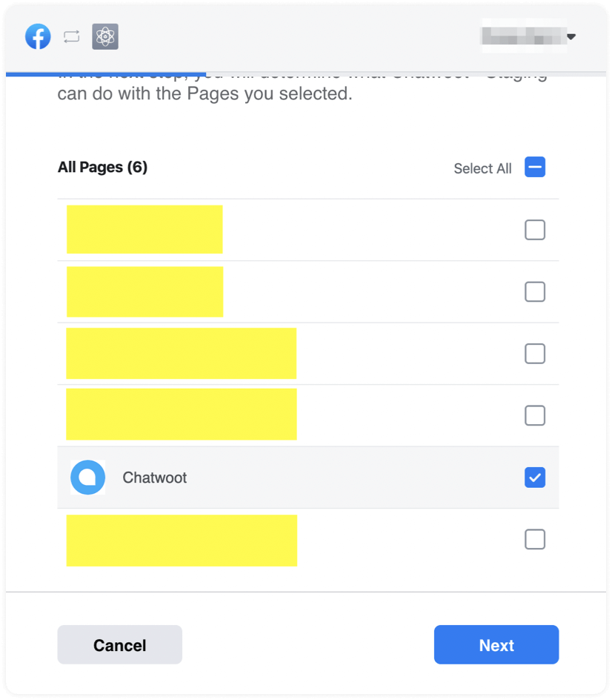The height and width of the screenshot is (700, 612).
Task: Click the Select All label
Action: (x=482, y=168)
